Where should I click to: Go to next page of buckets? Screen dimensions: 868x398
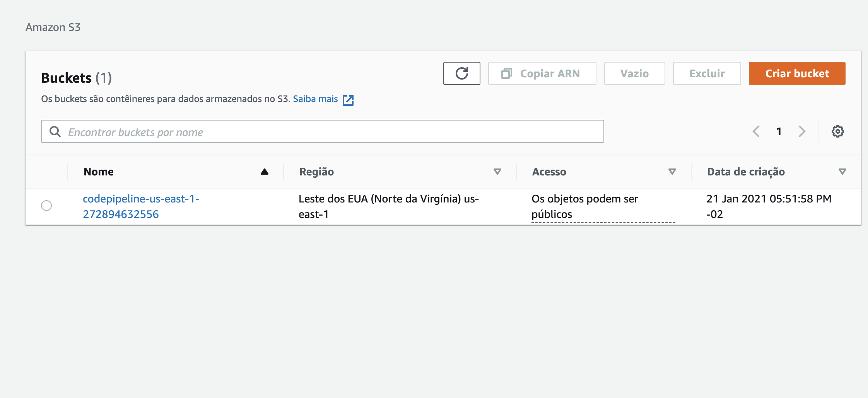pyautogui.click(x=802, y=131)
